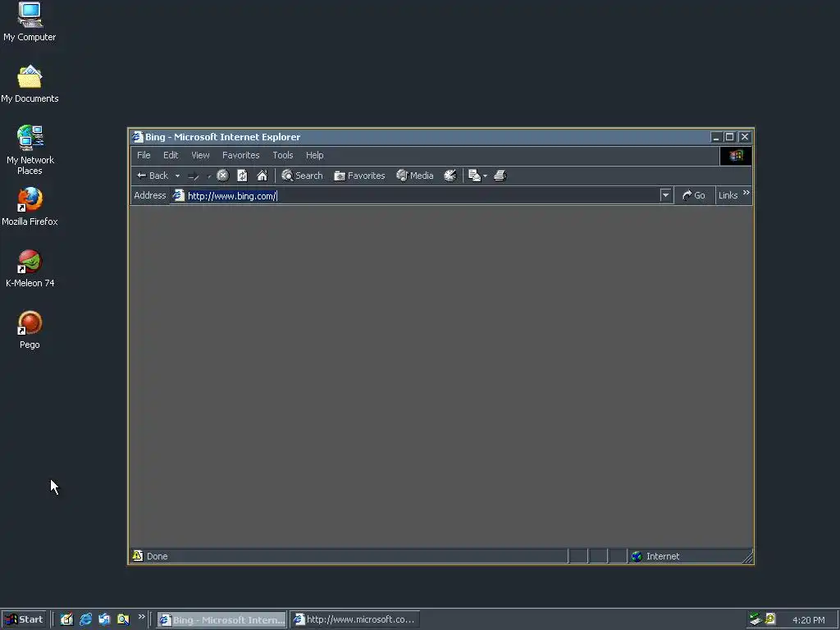Go back with the Back button
Viewport: 840px width, 630px height.
point(152,176)
